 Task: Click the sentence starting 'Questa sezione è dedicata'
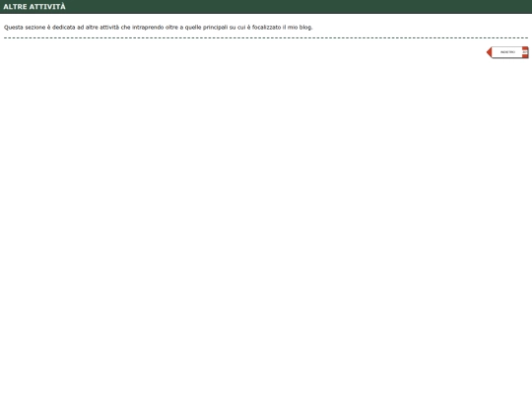158,28
